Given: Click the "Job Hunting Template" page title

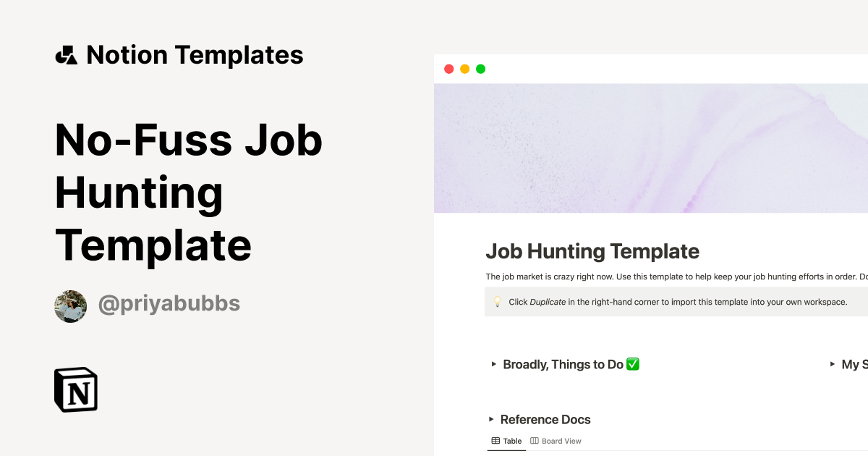Looking at the screenshot, I should (592, 251).
